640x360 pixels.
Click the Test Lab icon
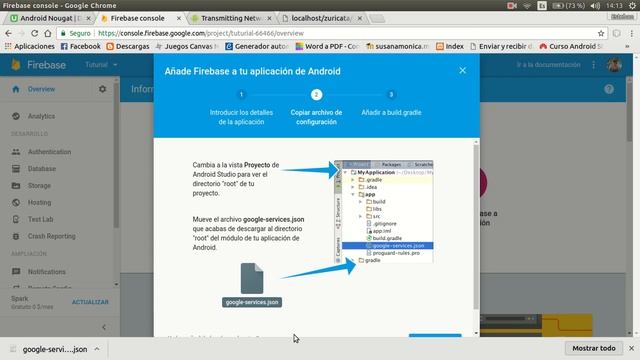[x=16, y=219]
